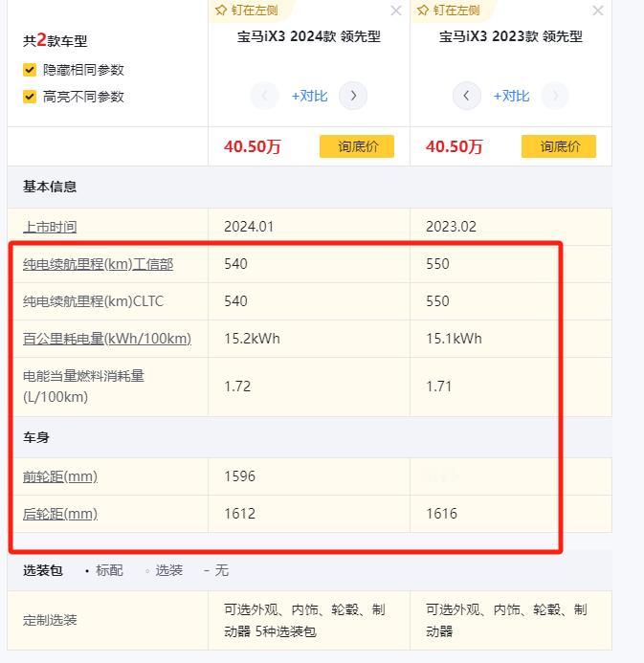Click the 宝马iX3 2024款 领先型 title
Viewport: 644px width, 663px height.
(309, 36)
